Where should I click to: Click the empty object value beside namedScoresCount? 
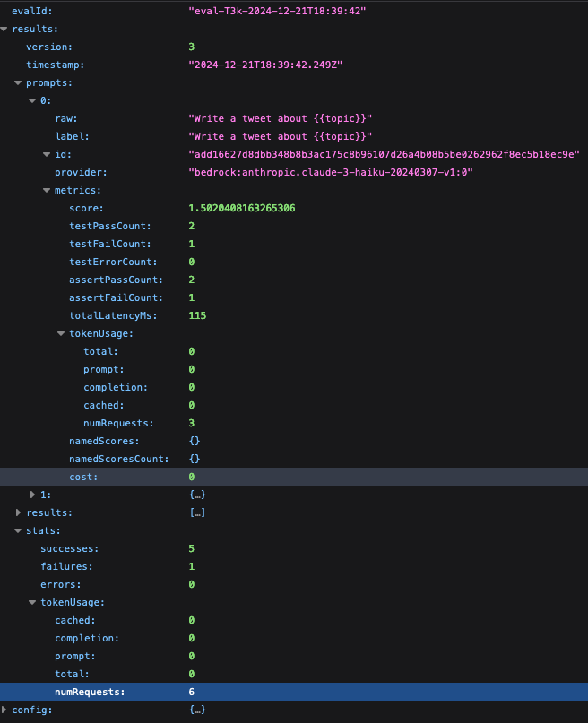click(195, 460)
